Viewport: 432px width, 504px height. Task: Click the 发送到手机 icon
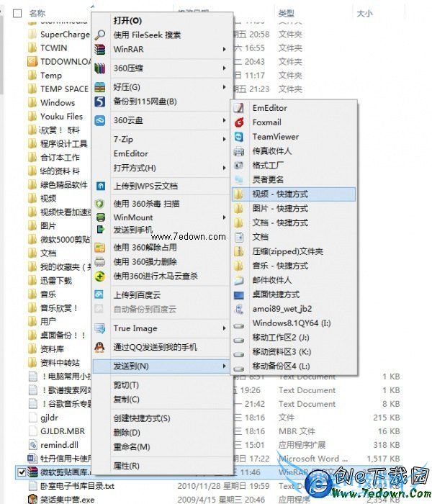pyautogui.click(x=101, y=229)
